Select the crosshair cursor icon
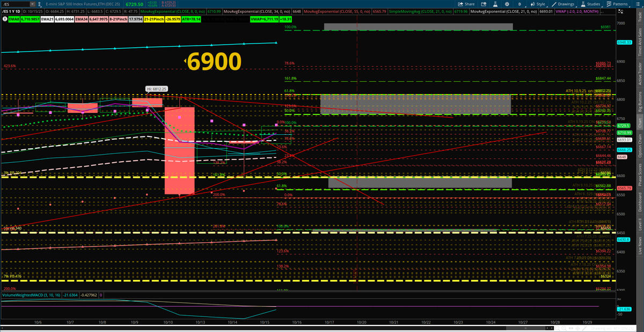The height and width of the screenshot is (332, 644). coord(577,328)
